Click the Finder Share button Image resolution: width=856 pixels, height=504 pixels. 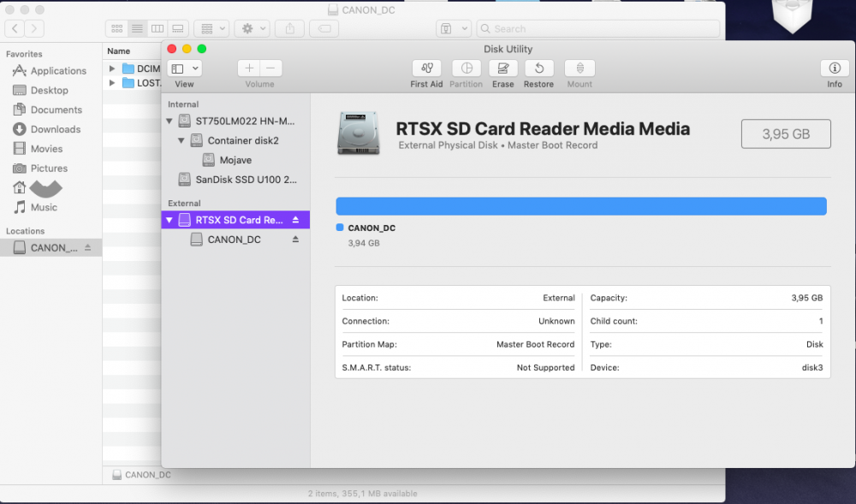(290, 28)
